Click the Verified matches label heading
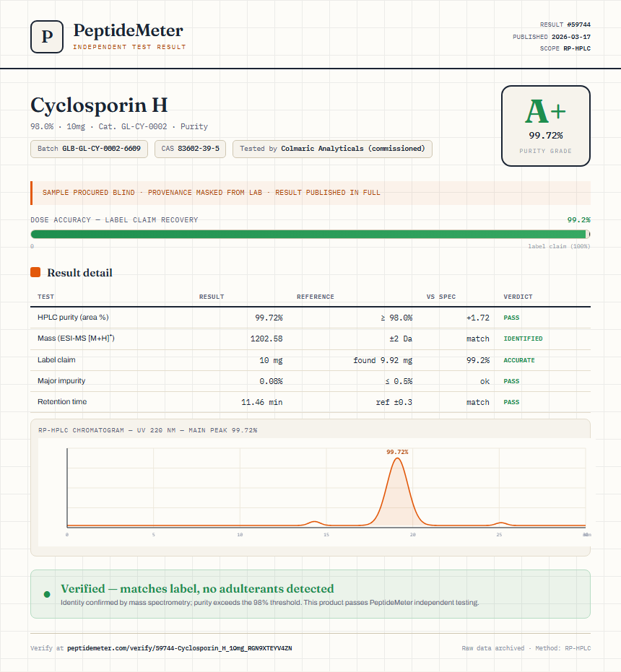 (x=197, y=588)
